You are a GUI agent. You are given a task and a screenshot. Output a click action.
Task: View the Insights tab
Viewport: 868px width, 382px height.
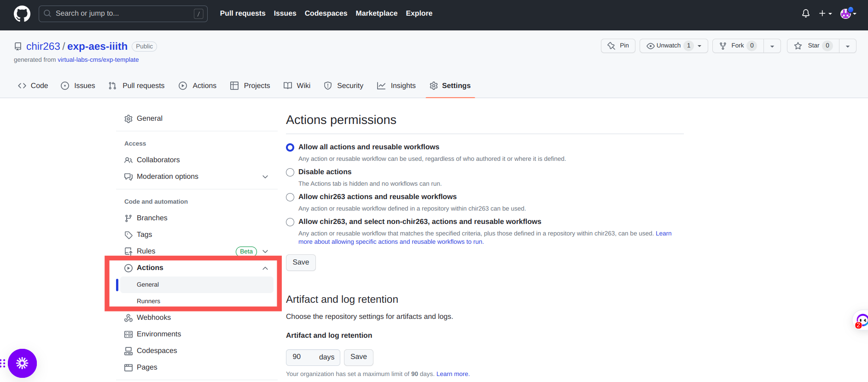point(396,86)
